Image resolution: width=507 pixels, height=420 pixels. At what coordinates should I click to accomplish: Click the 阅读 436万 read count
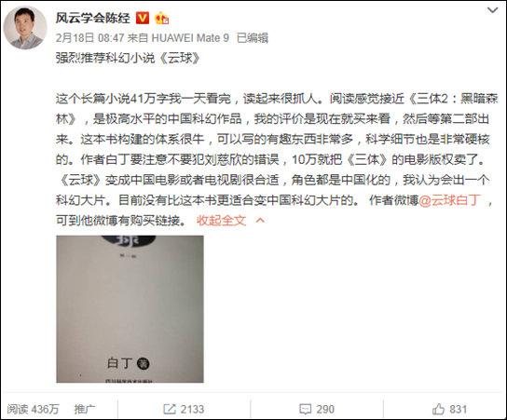coord(33,409)
